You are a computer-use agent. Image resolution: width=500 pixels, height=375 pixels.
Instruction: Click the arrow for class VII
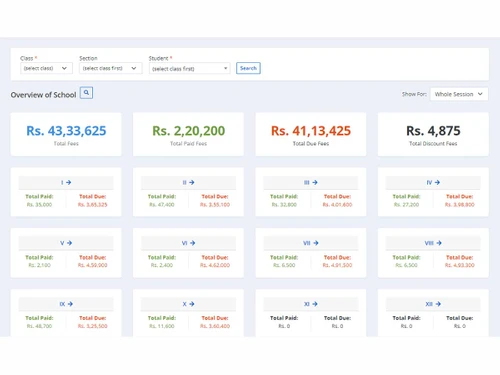(316, 243)
